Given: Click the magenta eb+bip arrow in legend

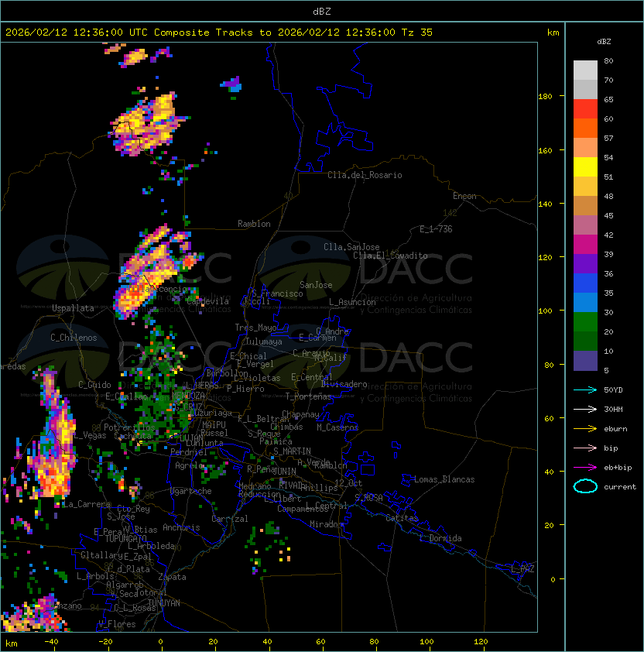Looking at the screenshot, I should (585, 468).
